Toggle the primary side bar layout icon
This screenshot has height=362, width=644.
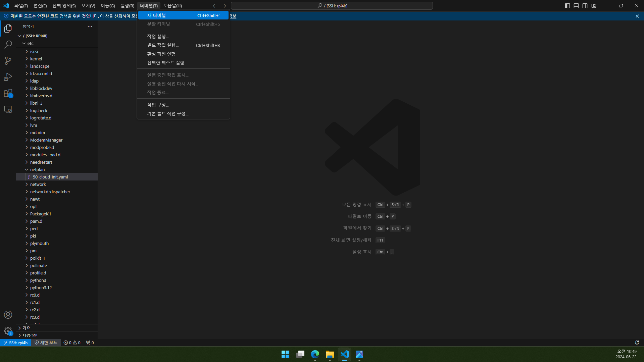tap(567, 6)
